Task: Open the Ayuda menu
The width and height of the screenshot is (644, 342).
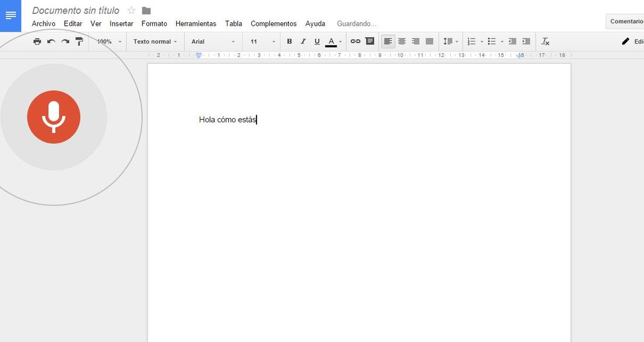Action: pos(315,24)
